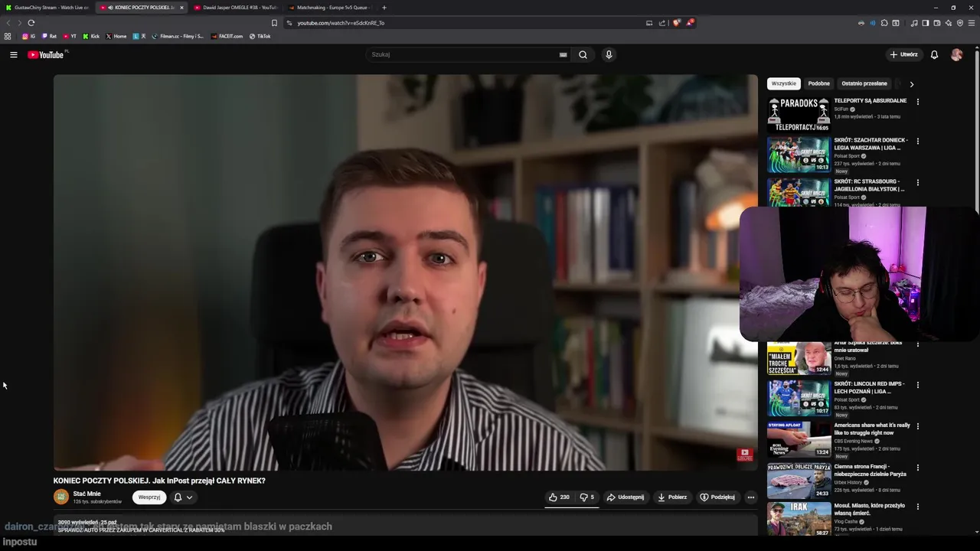Share this page icon in address bar
This screenshot has width=980, height=551.
click(662, 23)
